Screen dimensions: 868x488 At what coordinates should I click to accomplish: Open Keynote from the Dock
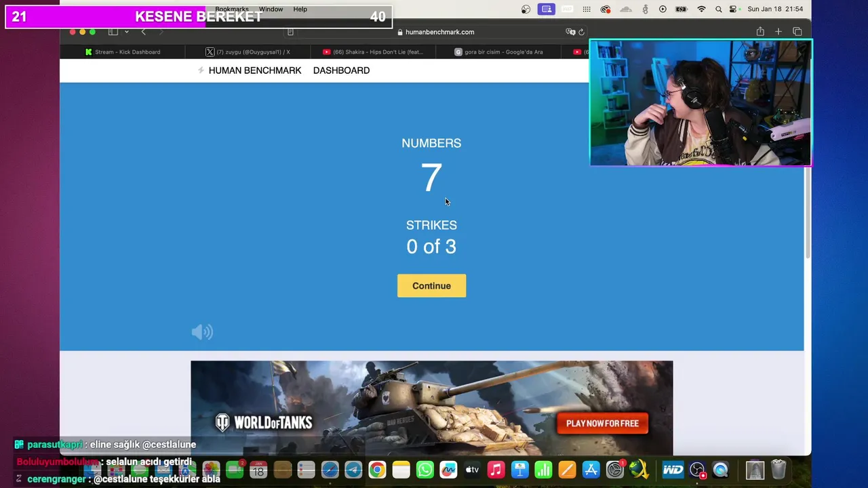pos(519,470)
